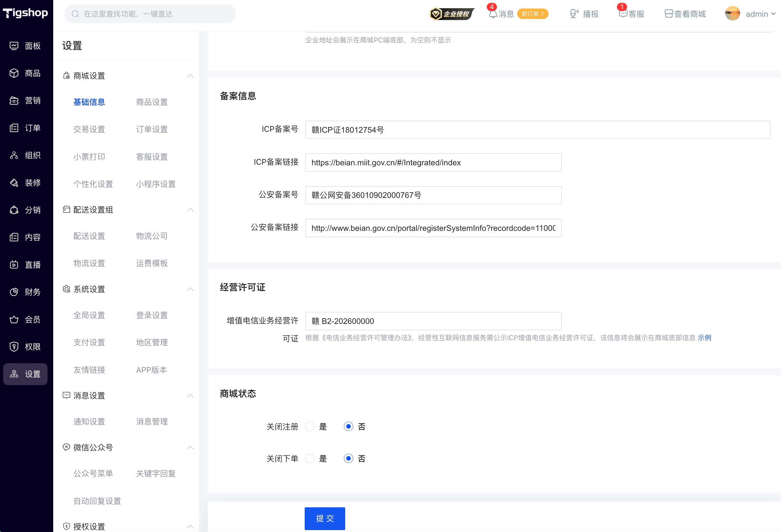Select 是 for 关闭注册

(310, 427)
